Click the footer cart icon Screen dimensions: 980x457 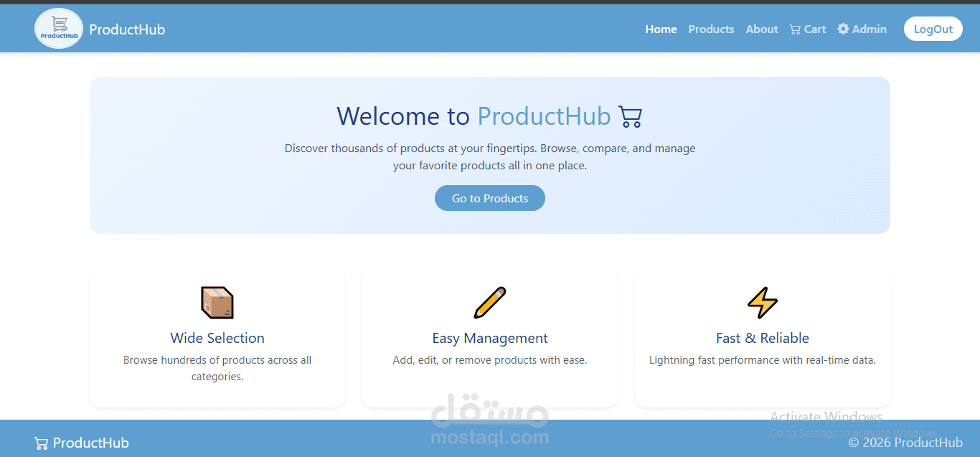42,443
